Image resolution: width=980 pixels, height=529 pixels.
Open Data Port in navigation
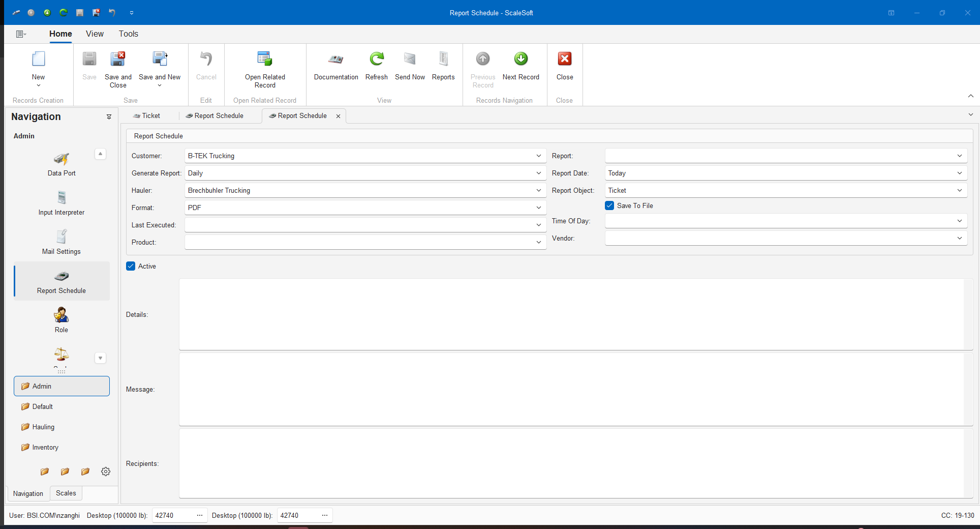pos(62,165)
